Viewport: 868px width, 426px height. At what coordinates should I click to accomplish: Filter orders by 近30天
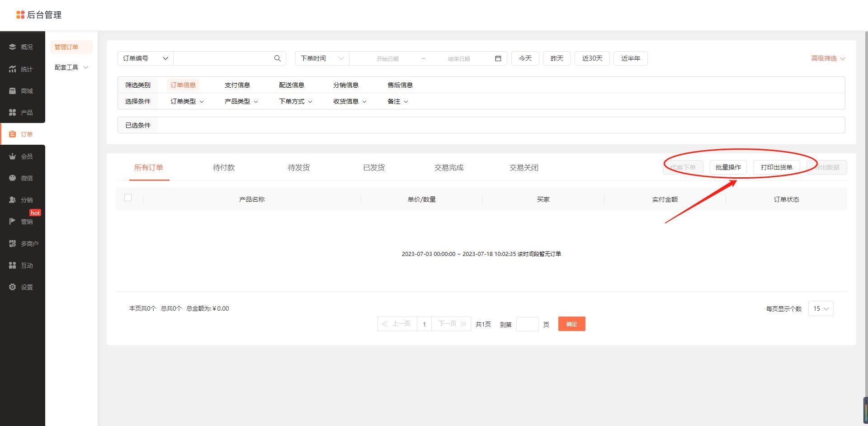[x=592, y=58]
